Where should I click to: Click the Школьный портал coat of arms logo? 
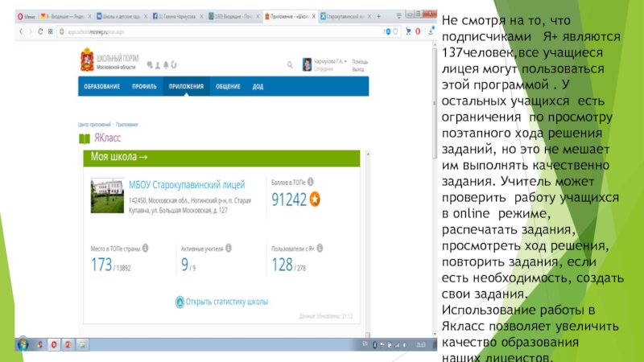tap(87, 60)
